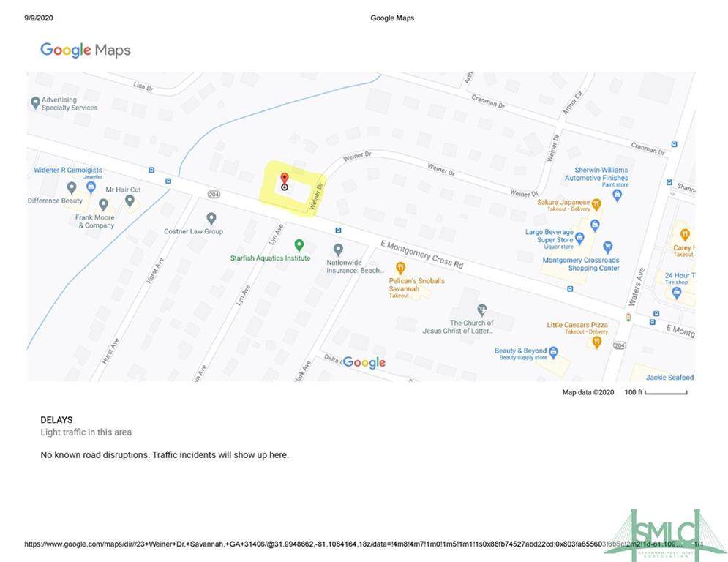Open the Mr Hair Cut pin
The height and width of the screenshot is (562, 728).
coord(130,201)
